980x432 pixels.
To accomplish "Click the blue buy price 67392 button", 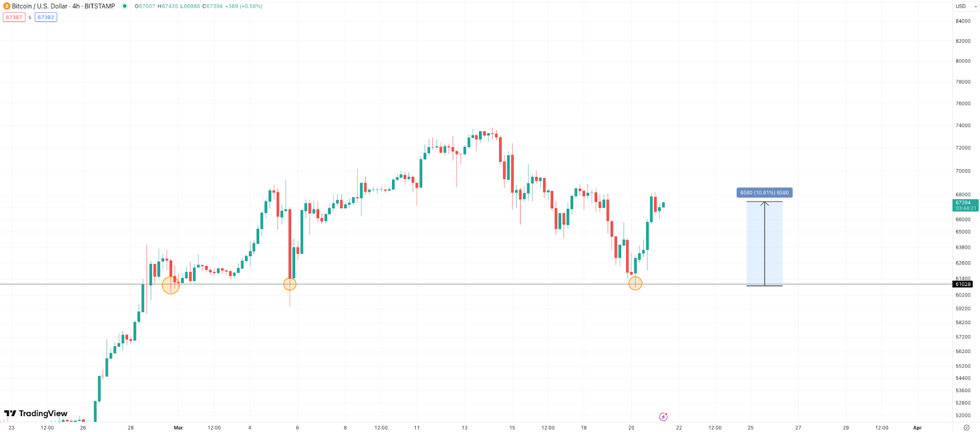I will pos(46,17).
